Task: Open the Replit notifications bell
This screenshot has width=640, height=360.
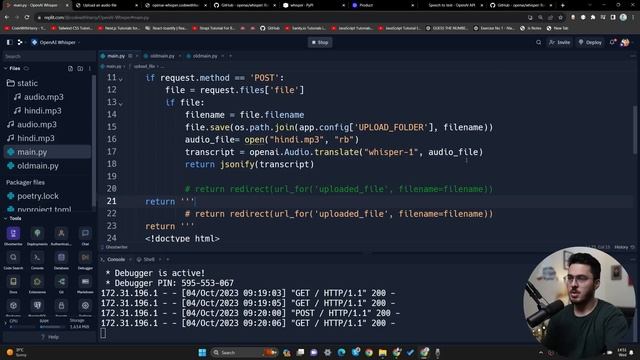Action: click(x=612, y=42)
